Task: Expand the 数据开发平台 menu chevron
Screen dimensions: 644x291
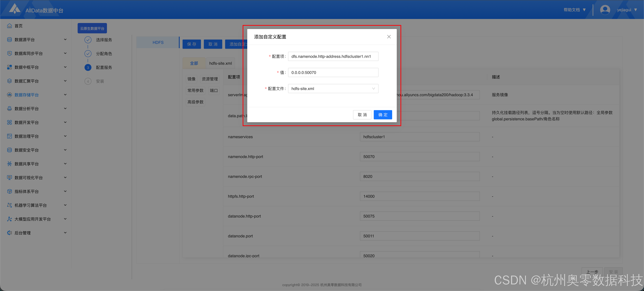Action: (65, 122)
